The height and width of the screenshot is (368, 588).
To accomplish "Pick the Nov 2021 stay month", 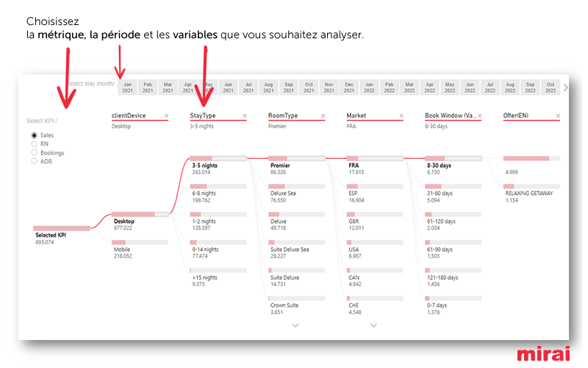I will [329, 88].
